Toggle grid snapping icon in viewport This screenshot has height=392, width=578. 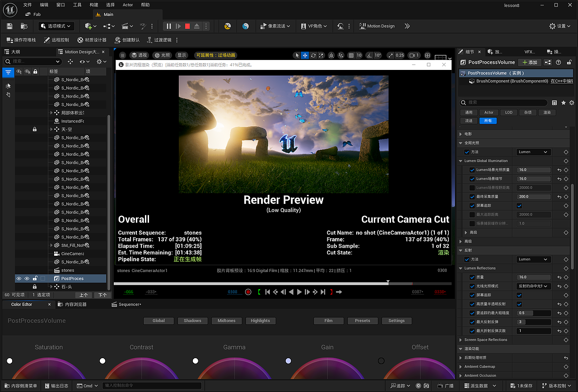[351, 55]
